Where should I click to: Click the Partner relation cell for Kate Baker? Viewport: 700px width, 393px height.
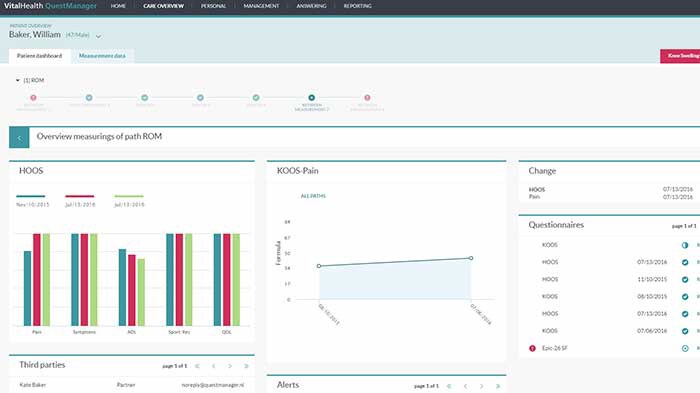[x=126, y=385]
